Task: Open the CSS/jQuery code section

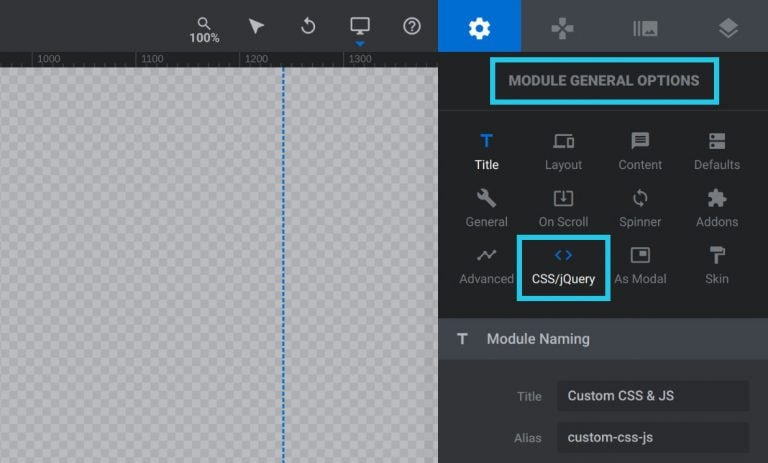Action: 563,268
